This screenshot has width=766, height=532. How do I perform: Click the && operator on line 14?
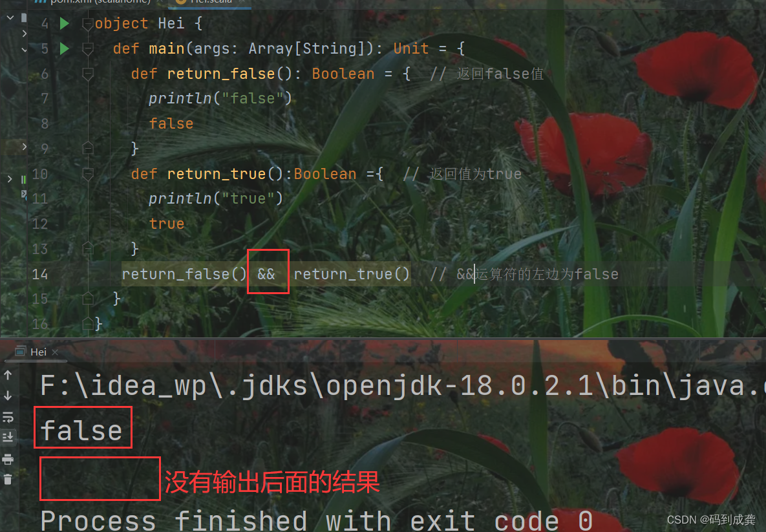tap(267, 274)
